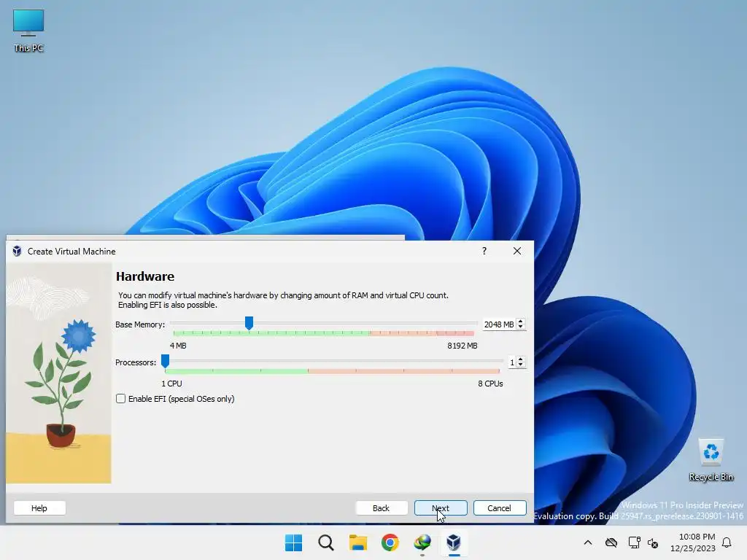Decrease processor count with down arrow
Screen dimensions: 747x560
coord(521,365)
